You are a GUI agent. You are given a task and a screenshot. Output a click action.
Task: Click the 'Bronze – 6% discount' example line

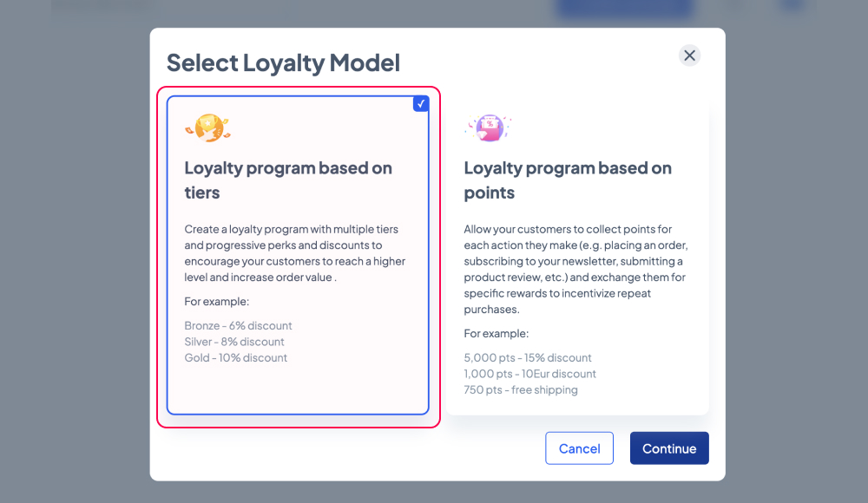coord(238,325)
